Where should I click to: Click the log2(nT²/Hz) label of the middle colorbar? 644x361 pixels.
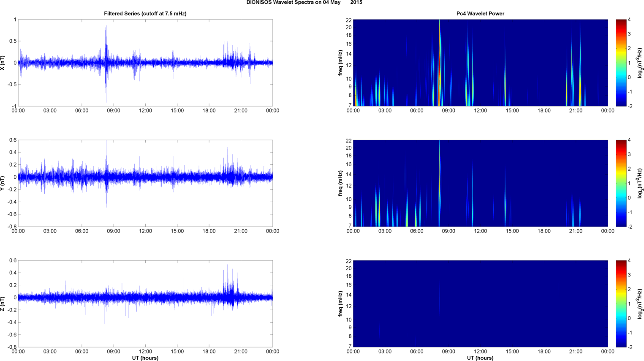click(640, 183)
